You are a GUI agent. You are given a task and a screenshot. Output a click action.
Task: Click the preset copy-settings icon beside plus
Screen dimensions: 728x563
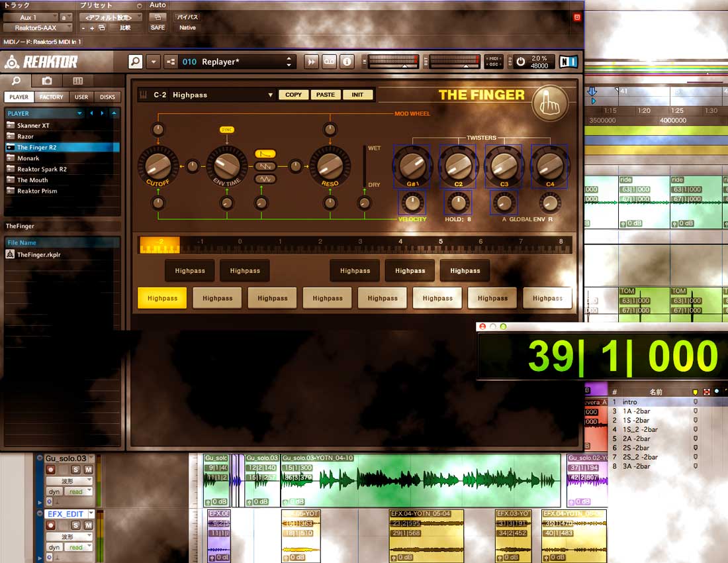tap(102, 28)
